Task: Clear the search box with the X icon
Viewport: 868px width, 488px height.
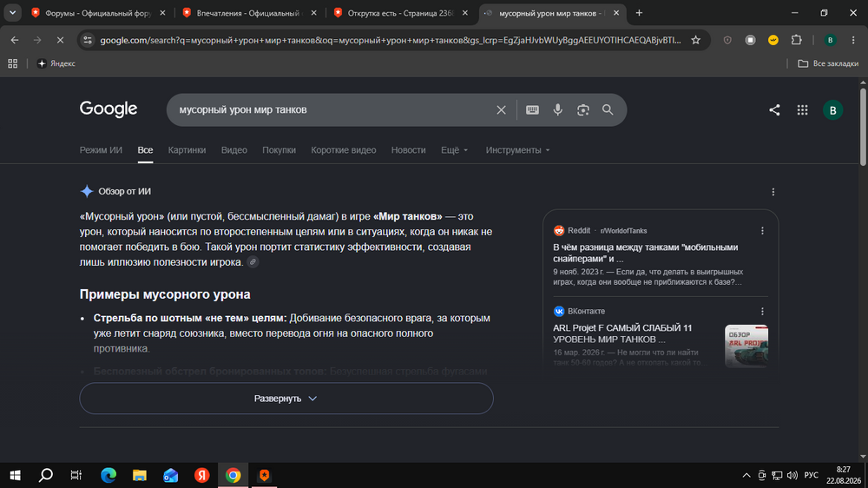Action: click(501, 109)
